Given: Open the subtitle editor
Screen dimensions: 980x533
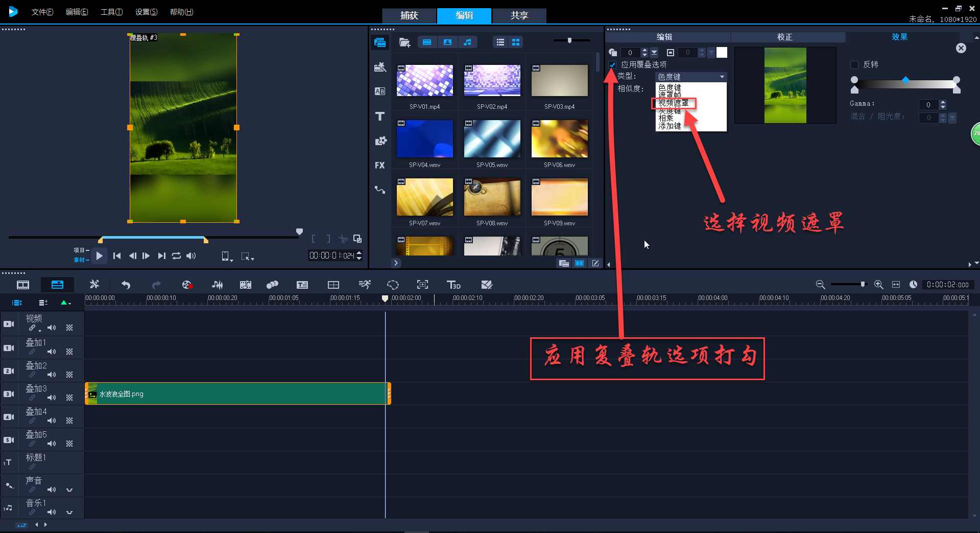Looking at the screenshot, I should 302,285.
